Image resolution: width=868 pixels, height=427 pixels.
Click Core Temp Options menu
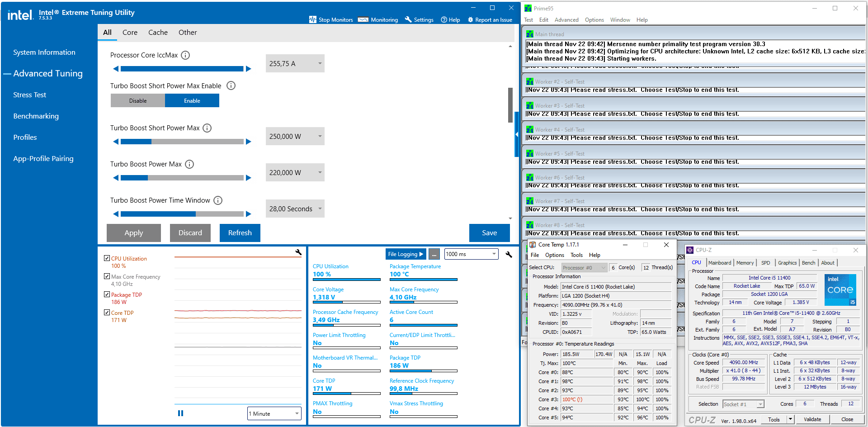coord(554,255)
